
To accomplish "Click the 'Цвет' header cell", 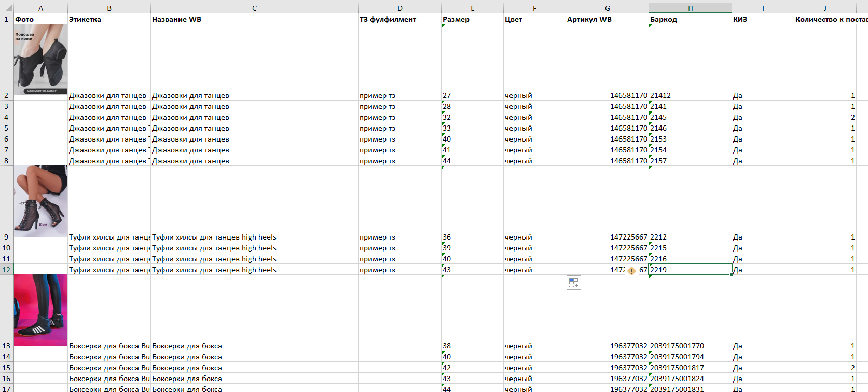I will [x=534, y=19].
